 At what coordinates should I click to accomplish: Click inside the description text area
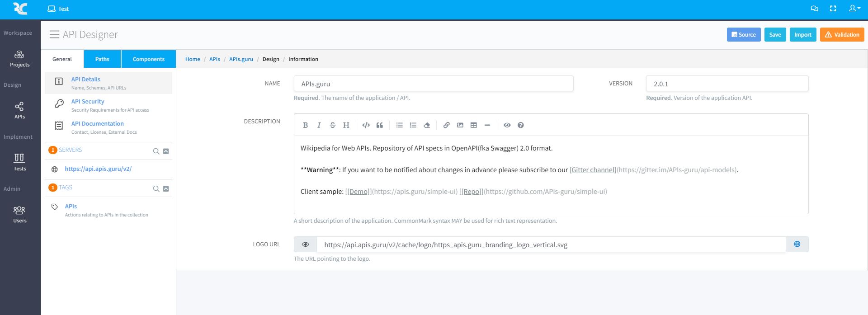551,174
